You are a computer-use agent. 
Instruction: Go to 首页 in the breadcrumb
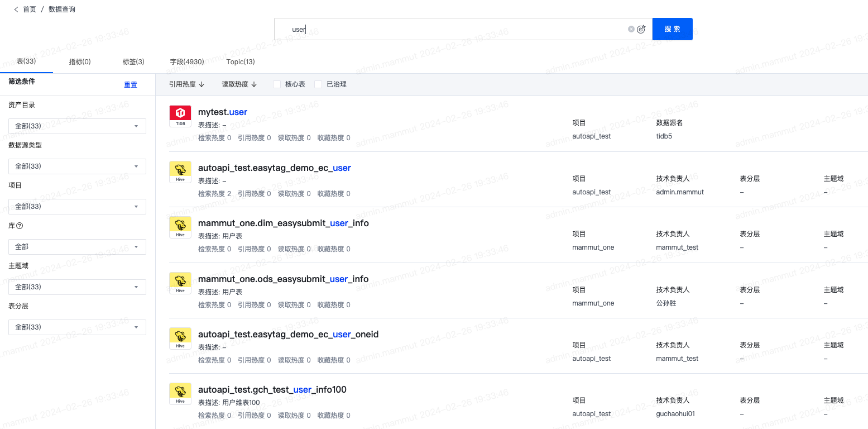click(30, 9)
